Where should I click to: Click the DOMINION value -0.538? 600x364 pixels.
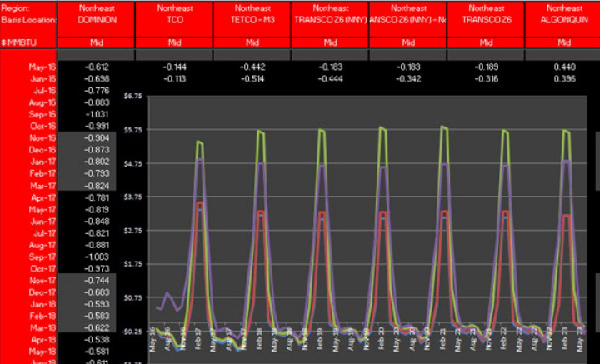97,340
